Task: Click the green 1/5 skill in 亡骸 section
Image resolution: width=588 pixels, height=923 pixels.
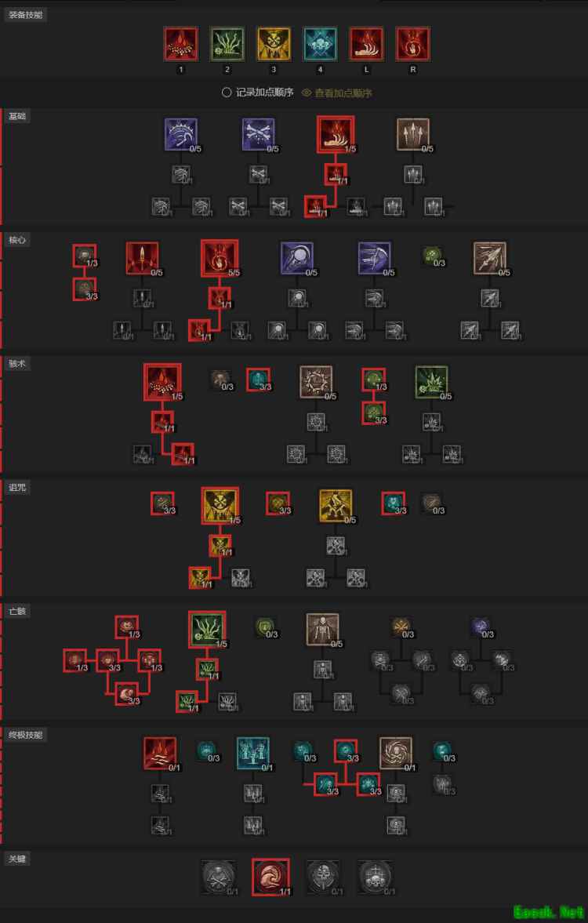Action: point(207,629)
